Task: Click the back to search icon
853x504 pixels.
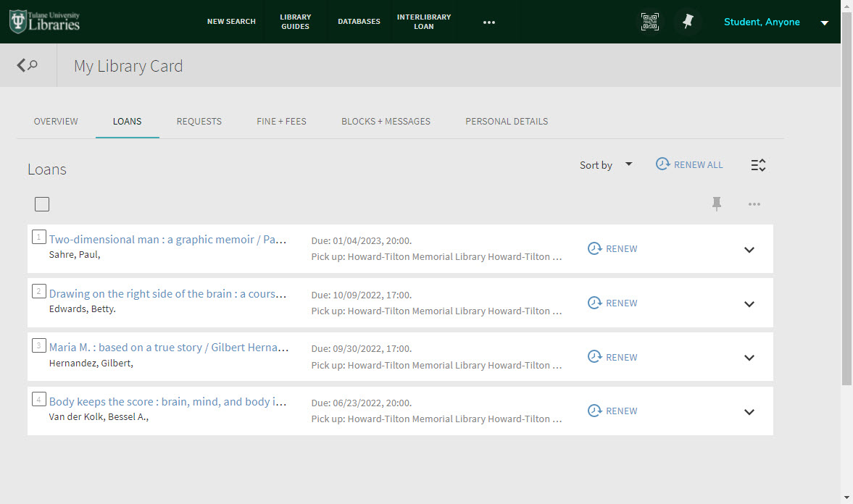Action: tap(27, 66)
